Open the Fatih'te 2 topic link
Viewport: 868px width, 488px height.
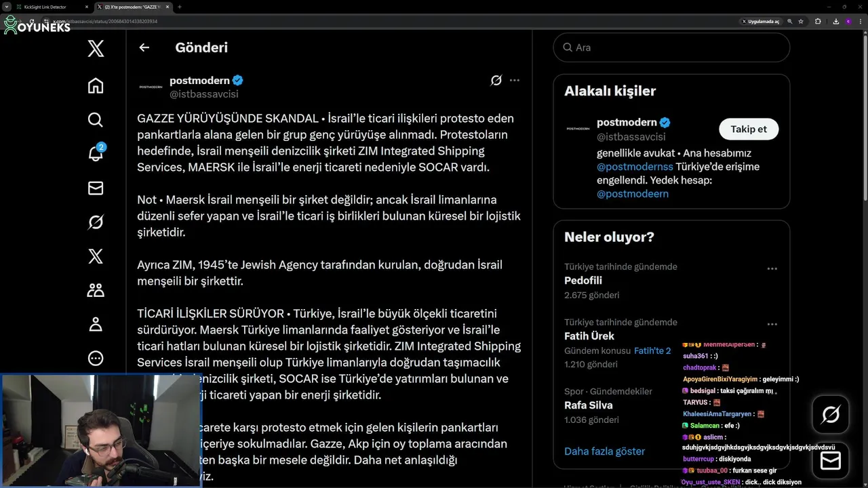(652, 351)
